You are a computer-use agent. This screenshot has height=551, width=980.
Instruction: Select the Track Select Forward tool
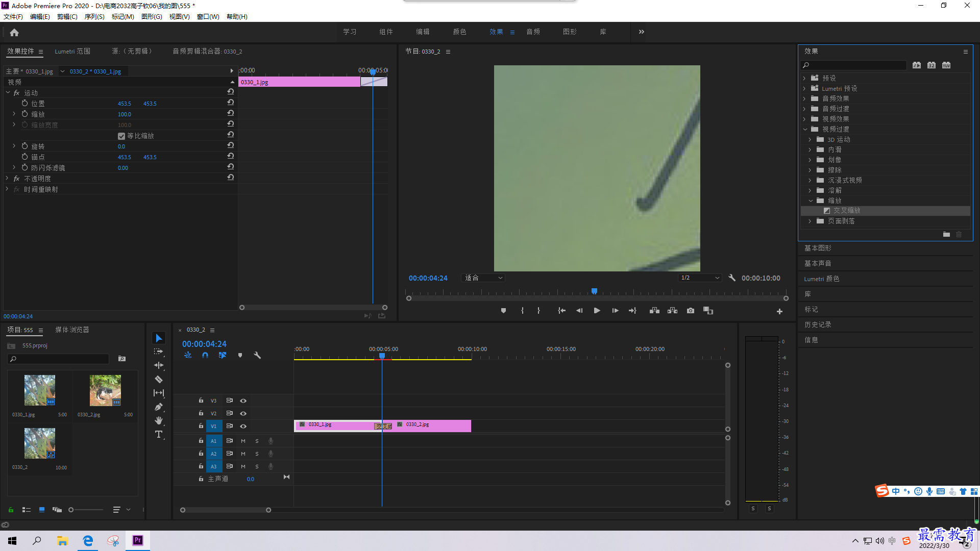159,352
